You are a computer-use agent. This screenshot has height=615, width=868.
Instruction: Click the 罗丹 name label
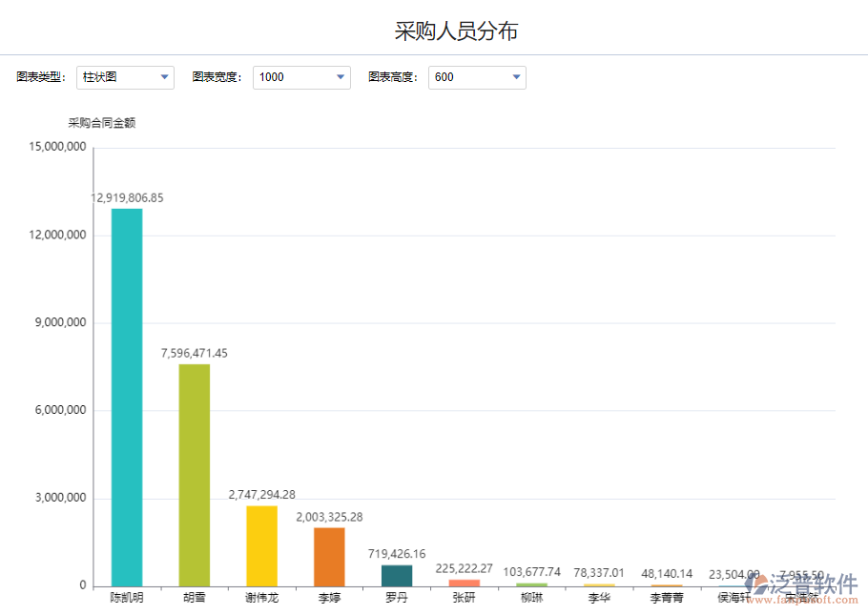(397, 597)
